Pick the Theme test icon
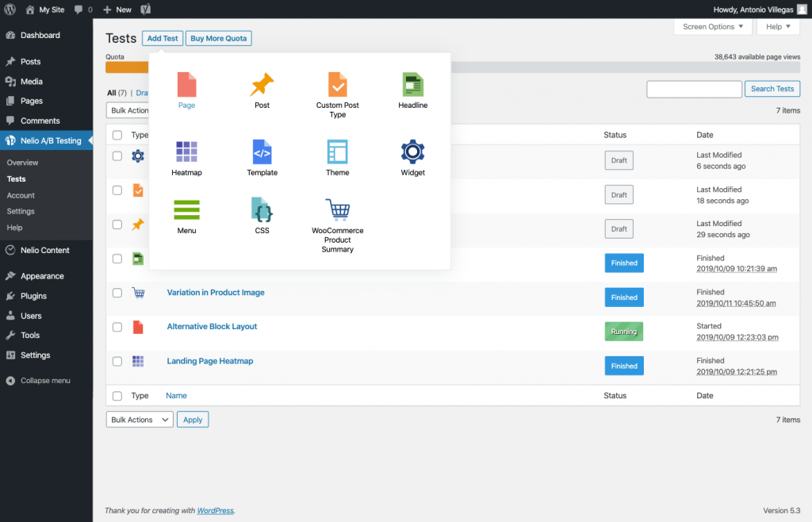Image resolution: width=812 pixels, height=522 pixels. coord(338,152)
